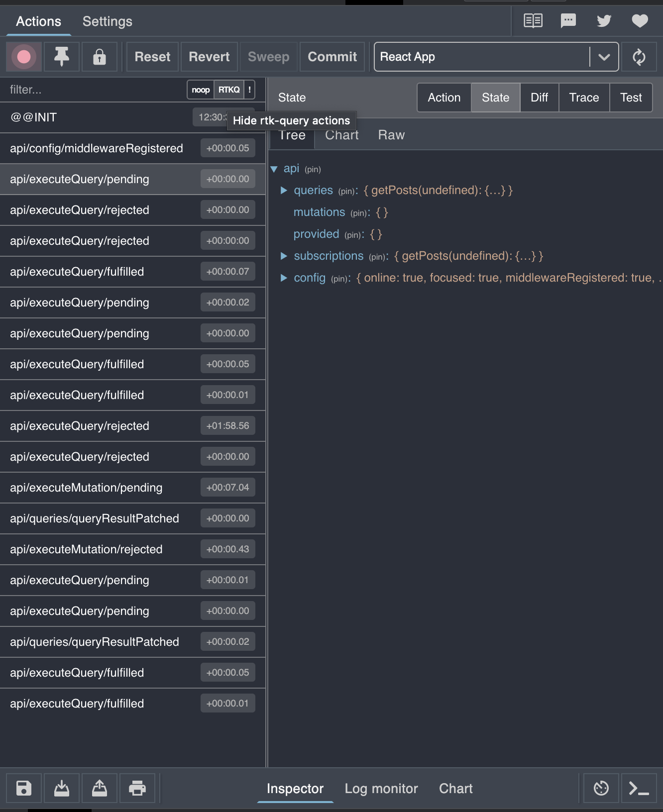Toggle the exclamation invert filter button

(x=249, y=90)
